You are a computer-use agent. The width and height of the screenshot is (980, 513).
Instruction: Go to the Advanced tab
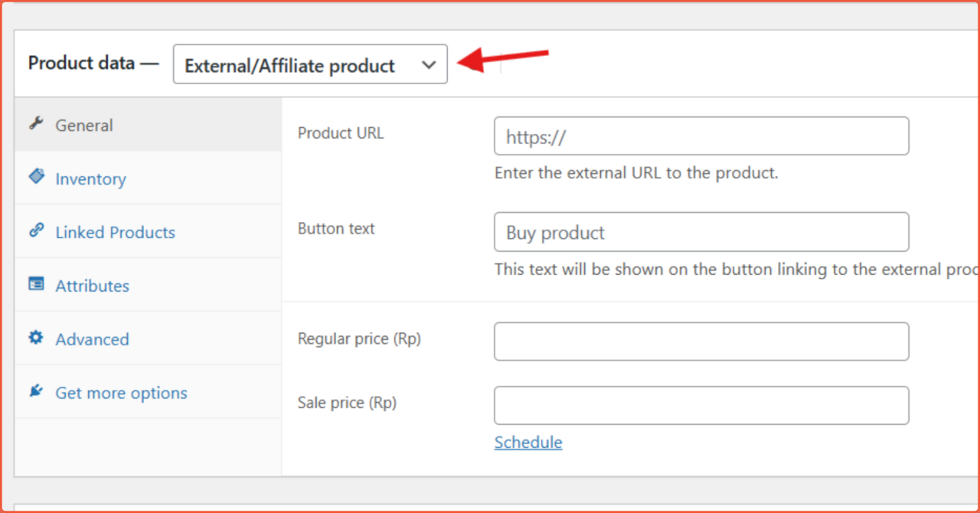click(91, 339)
